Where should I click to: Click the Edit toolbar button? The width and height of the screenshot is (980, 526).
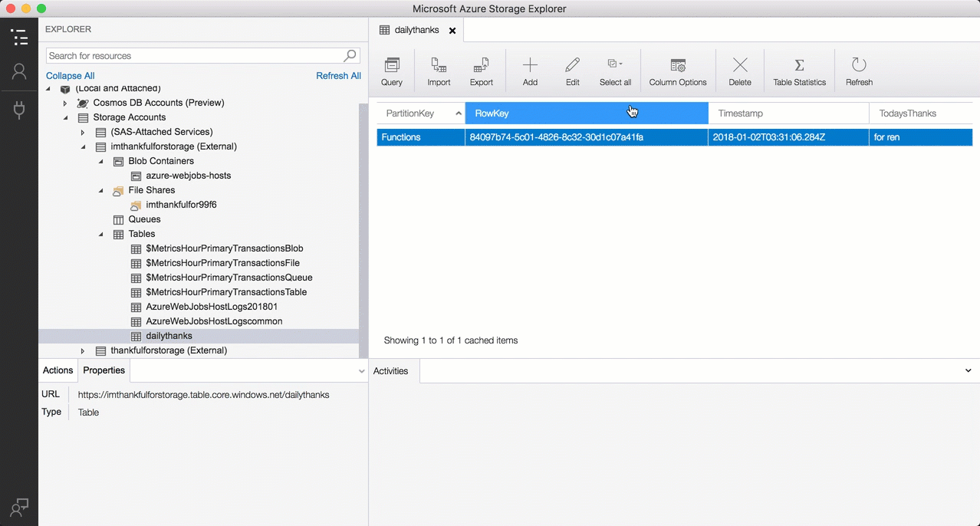[572, 72]
